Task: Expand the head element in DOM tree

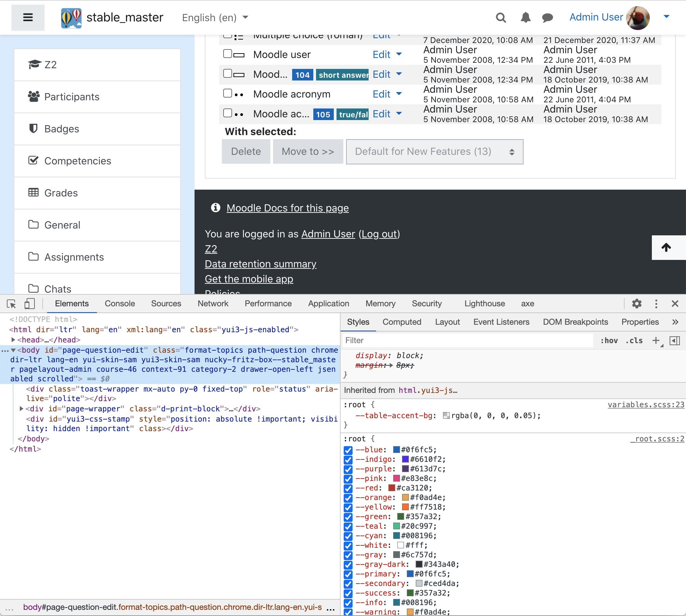Action: pos(13,340)
